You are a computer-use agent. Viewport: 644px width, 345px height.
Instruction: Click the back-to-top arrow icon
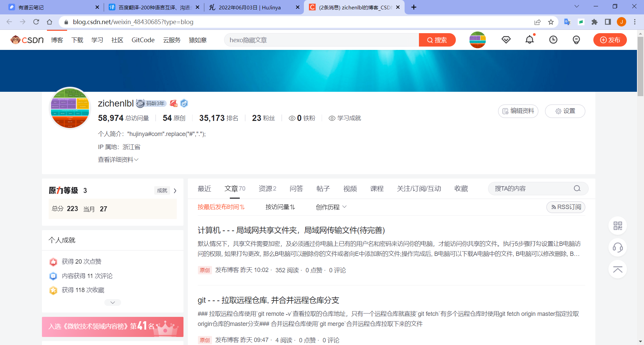tap(618, 269)
